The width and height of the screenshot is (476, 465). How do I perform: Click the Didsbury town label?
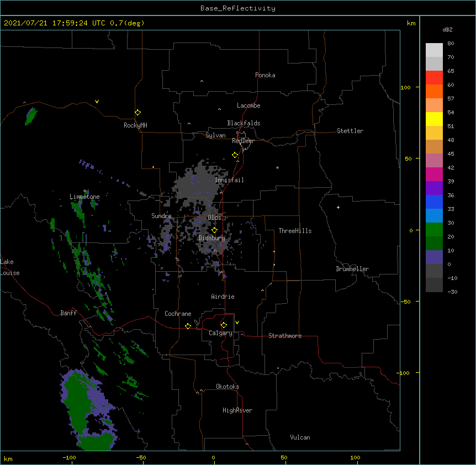pyautogui.click(x=212, y=238)
